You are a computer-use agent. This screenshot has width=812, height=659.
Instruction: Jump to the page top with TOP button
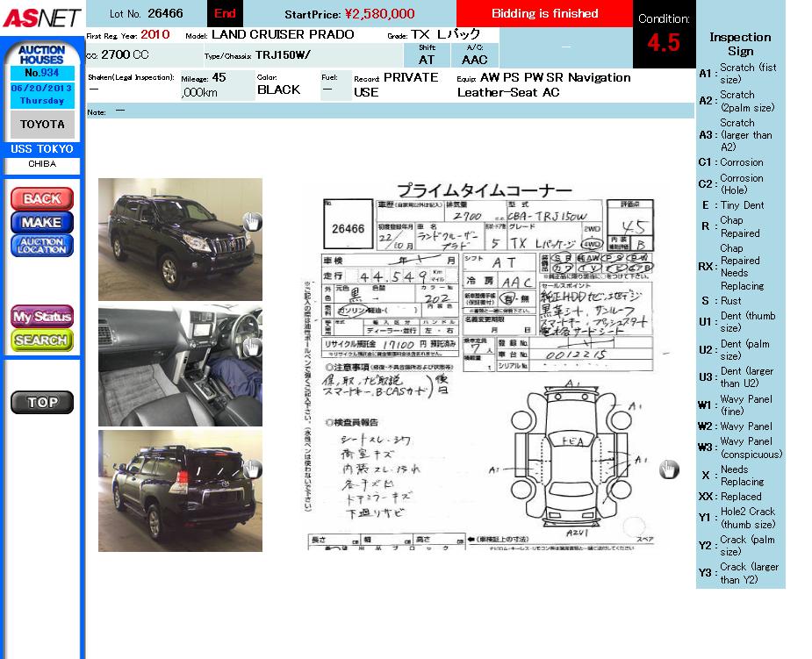(42, 403)
